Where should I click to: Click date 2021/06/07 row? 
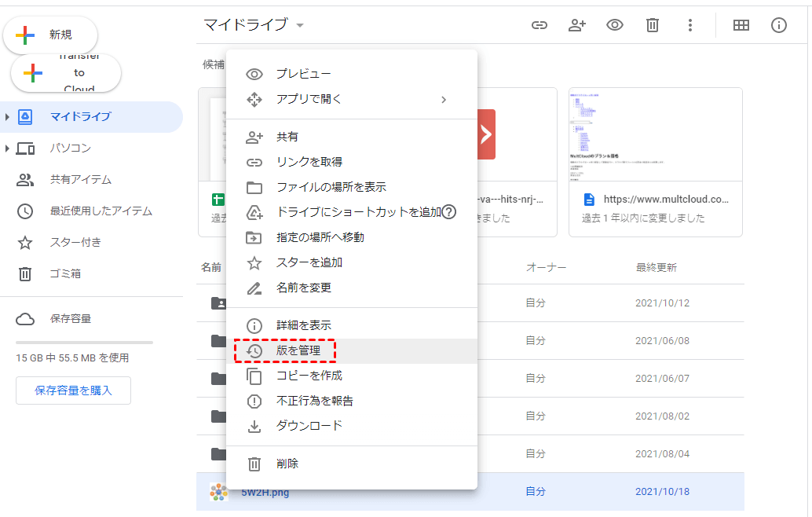coord(662,379)
